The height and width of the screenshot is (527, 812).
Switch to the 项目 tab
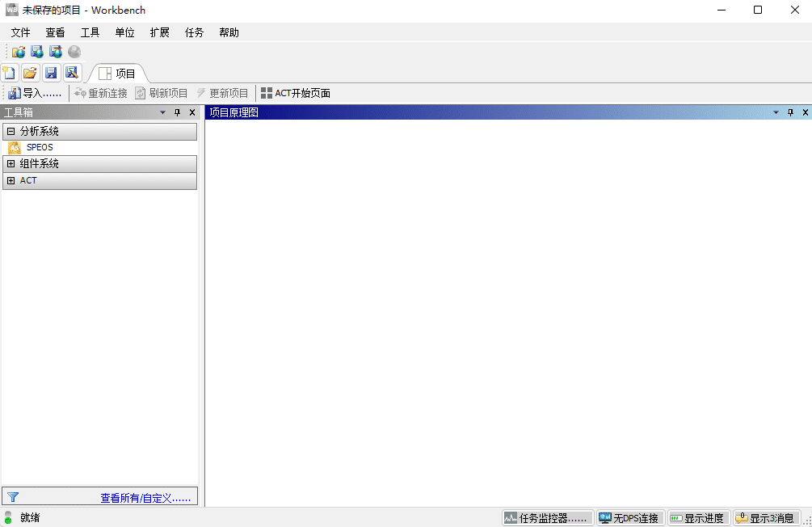tap(117, 74)
